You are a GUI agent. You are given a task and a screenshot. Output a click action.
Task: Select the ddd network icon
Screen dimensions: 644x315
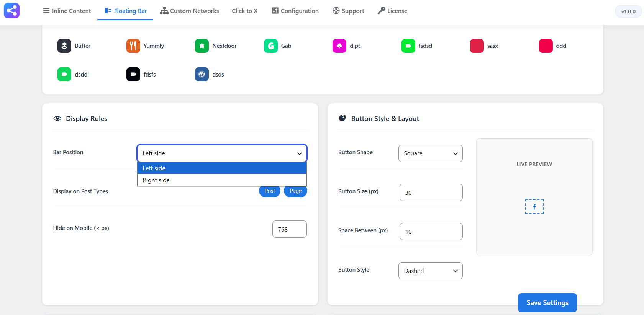[x=546, y=46]
